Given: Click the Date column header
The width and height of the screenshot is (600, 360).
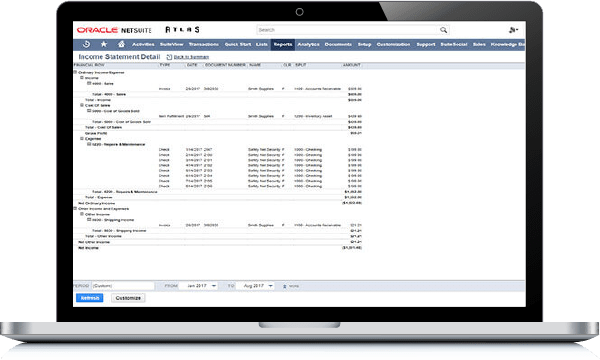Looking at the screenshot, I should 192,65.
